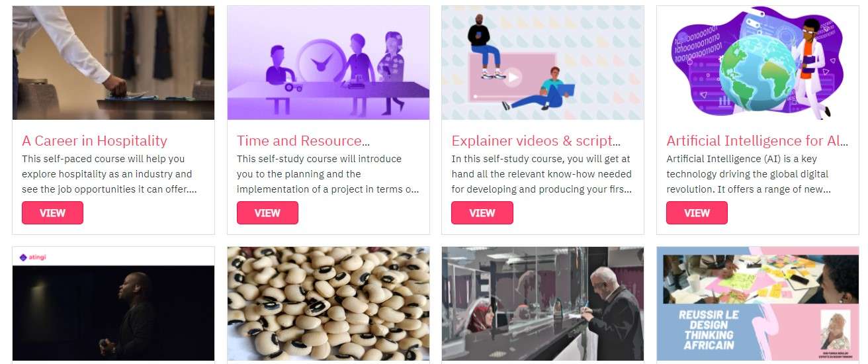
Task: Click the hospitality course description text
Action: coord(109,174)
